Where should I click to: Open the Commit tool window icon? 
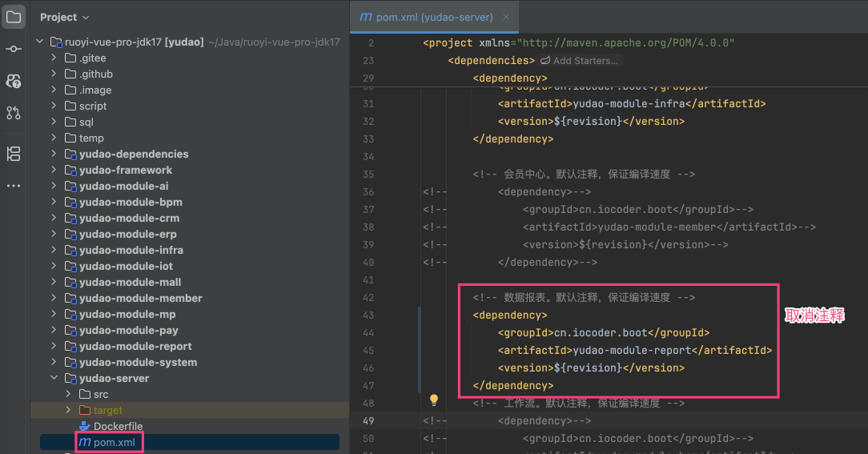[x=14, y=49]
